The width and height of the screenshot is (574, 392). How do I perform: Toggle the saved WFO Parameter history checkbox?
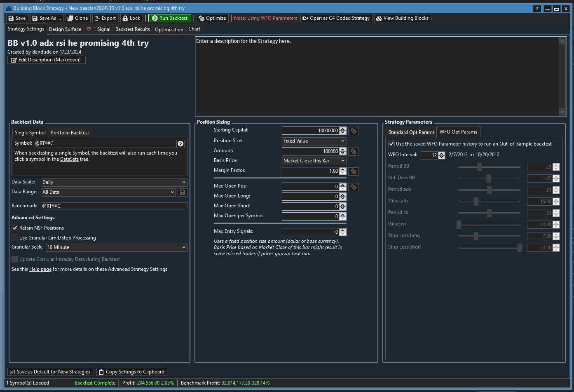[391, 144]
